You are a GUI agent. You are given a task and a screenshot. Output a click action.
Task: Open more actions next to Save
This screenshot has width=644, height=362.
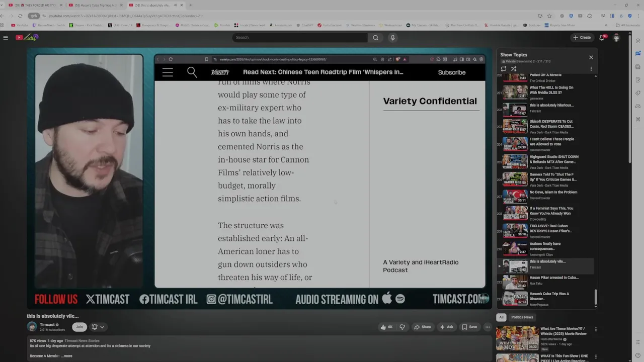click(488, 327)
